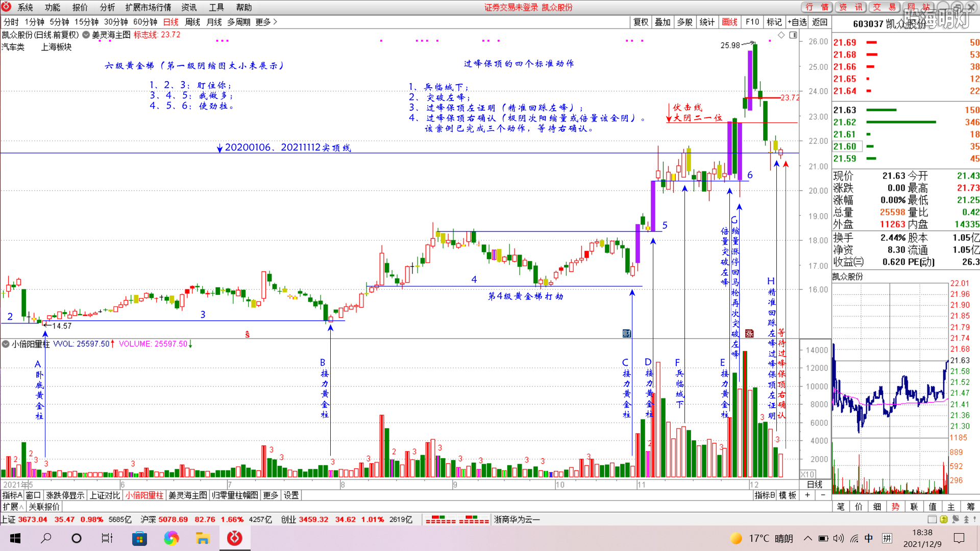Click the 财 finance marker icon
This screenshot has width=980, height=551.
[x=627, y=333]
